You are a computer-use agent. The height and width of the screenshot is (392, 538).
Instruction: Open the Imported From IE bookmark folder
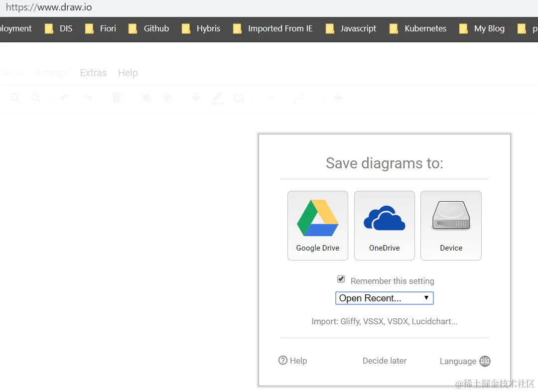273,28
